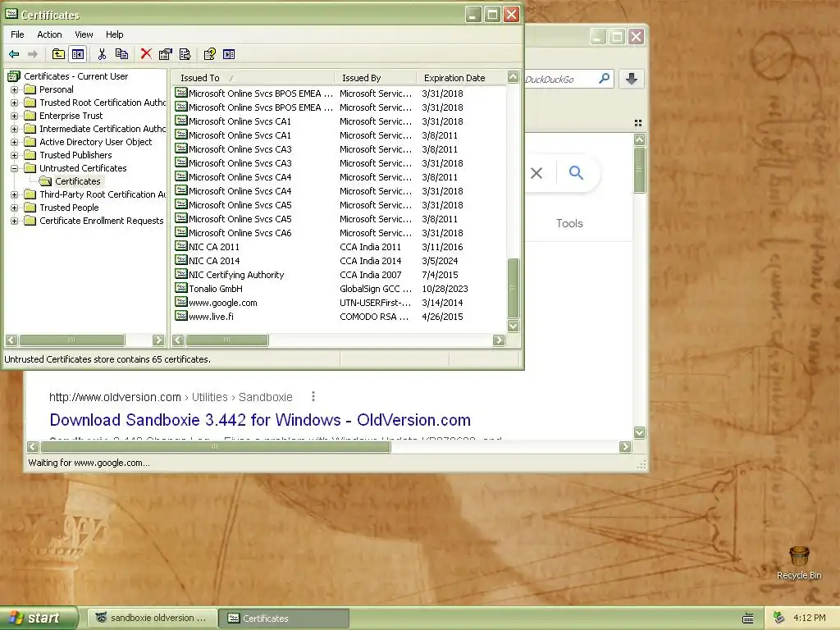This screenshot has height=630, width=840.
Task: Click the DuckDuckGo search magnifier icon
Action: point(604,79)
